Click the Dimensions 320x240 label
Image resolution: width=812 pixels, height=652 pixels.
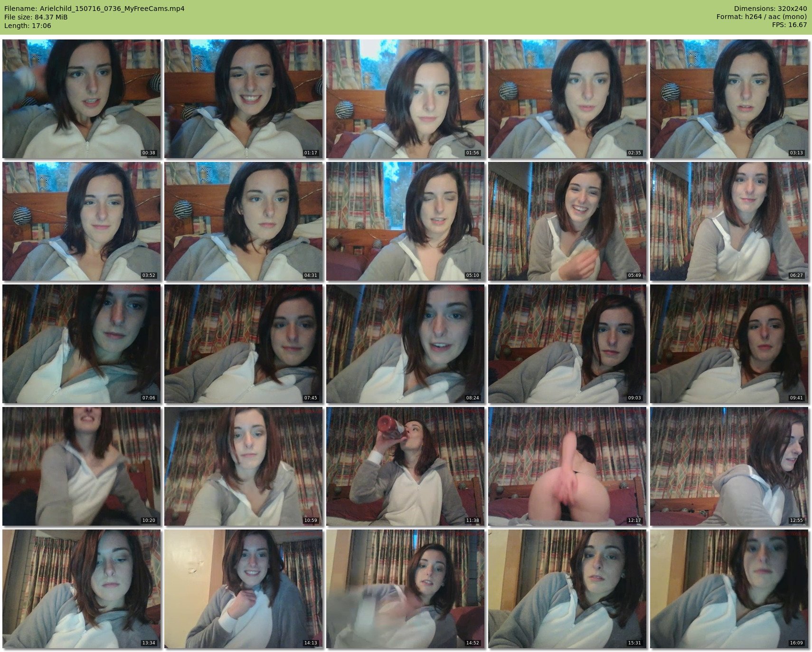click(x=770, y=9)
